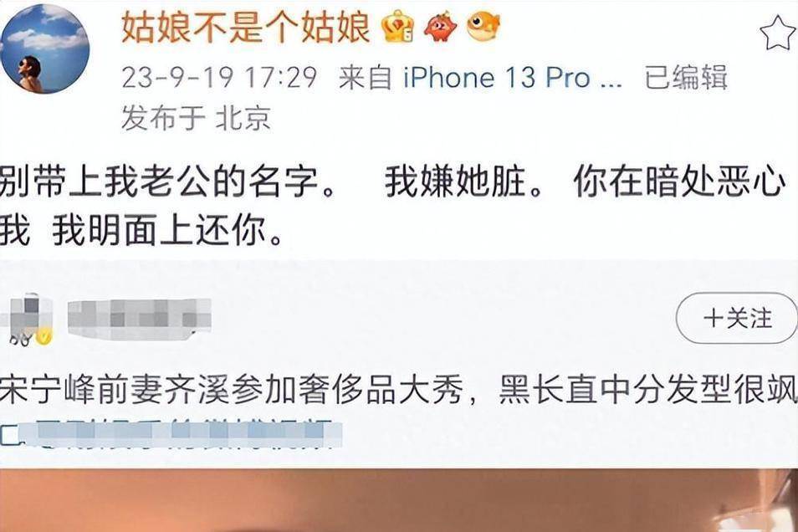Viewport: 798px width, 532px height.
Task: Open the image at the bottom
Action: click(399, 500)
